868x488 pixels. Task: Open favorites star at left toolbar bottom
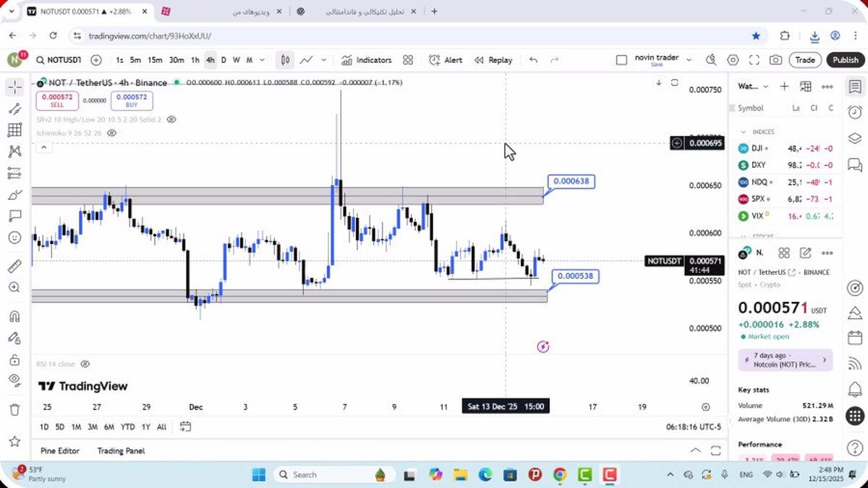(x=14, y=441)
